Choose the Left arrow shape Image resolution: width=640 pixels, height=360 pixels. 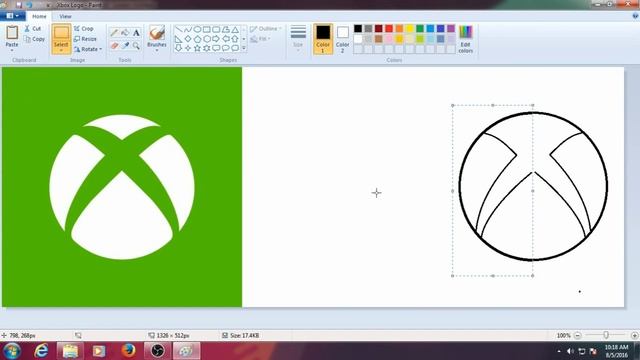[225, 39]
